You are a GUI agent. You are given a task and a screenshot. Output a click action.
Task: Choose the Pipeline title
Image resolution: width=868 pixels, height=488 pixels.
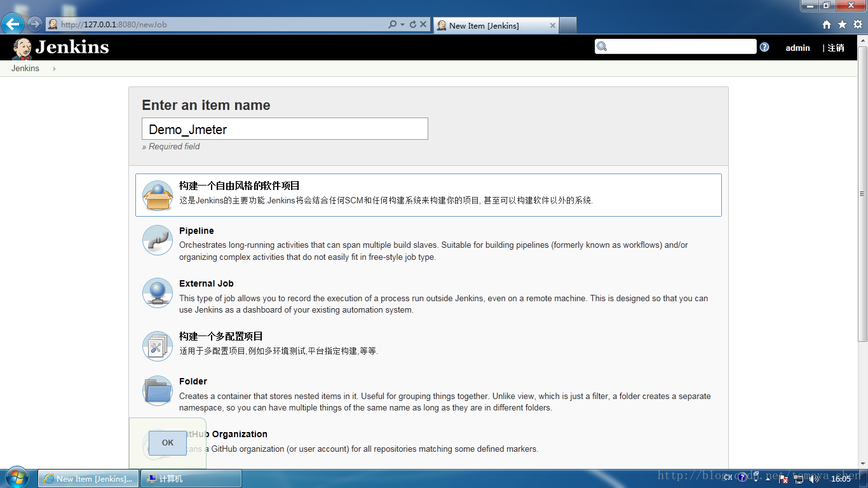(x=196, y=231)
